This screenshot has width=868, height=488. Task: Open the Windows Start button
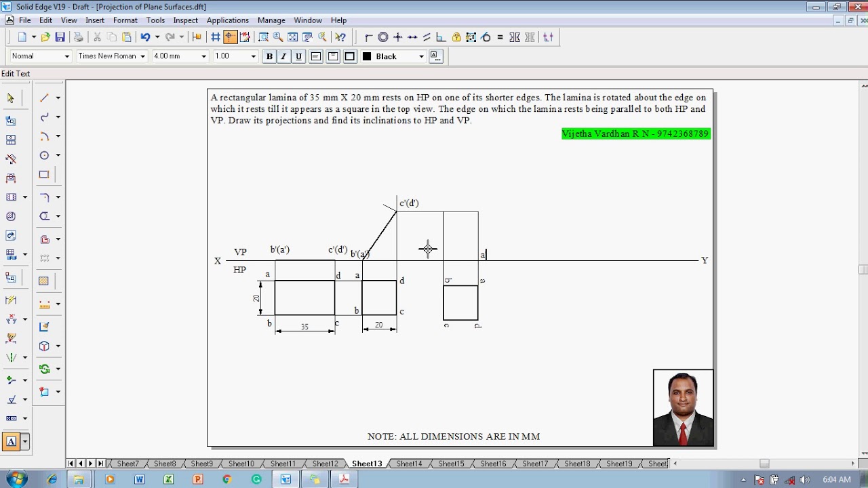point(16,479)
